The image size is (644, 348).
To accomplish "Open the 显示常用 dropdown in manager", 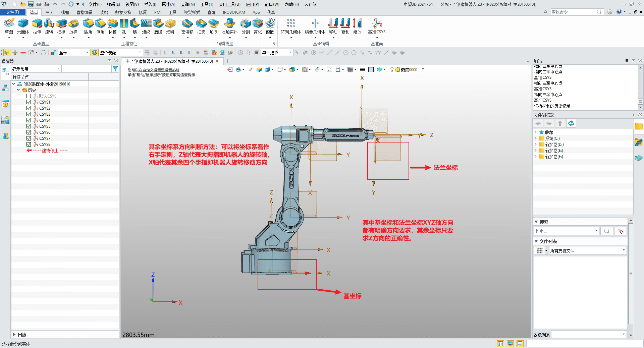I will coord(36,69).
